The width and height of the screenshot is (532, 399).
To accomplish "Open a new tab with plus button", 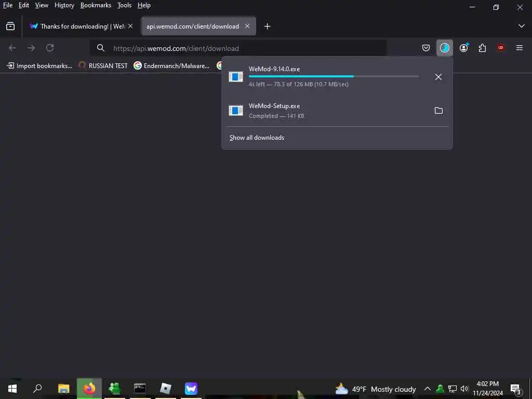I will 268,26.
